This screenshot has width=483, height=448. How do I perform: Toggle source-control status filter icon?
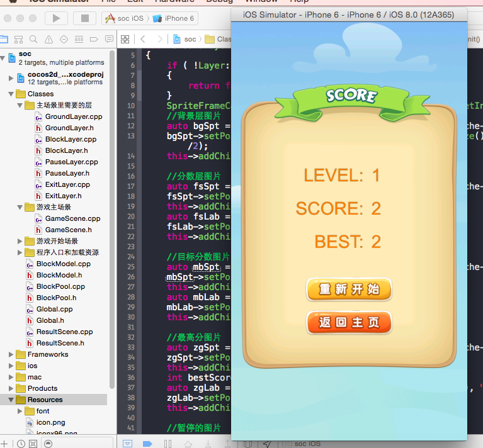coord(33,444)
